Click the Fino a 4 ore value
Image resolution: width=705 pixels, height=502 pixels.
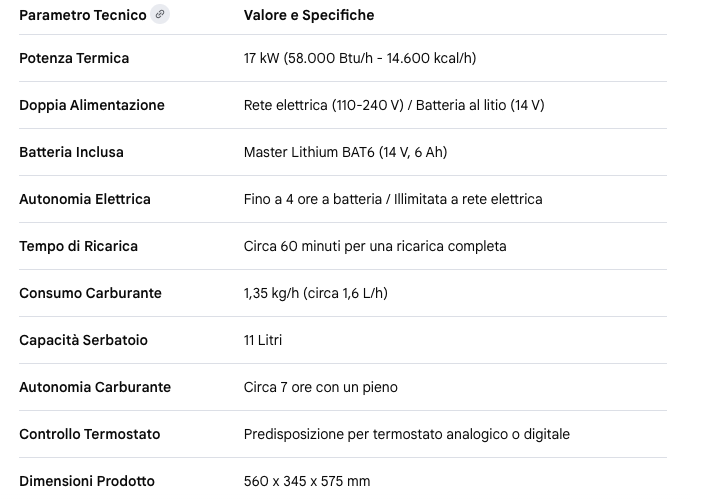[x=393, y=199]
